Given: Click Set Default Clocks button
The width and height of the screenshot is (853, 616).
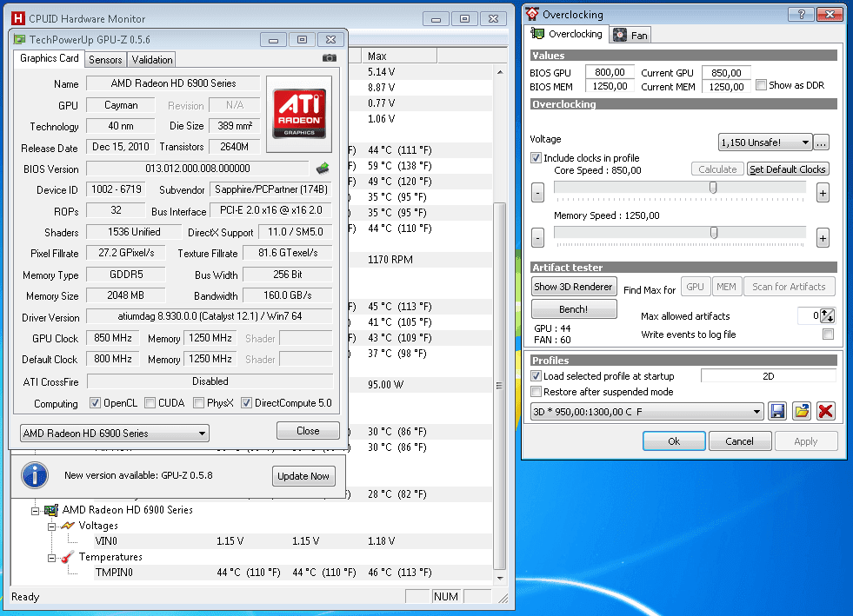Looking at the screenshot, I should tap(787, 169).
